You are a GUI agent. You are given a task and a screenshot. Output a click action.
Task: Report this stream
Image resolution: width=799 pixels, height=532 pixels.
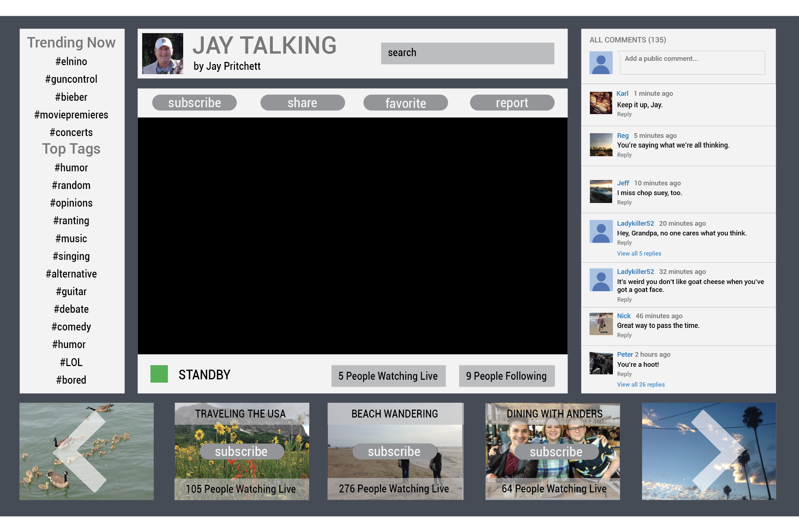[512, 103]
